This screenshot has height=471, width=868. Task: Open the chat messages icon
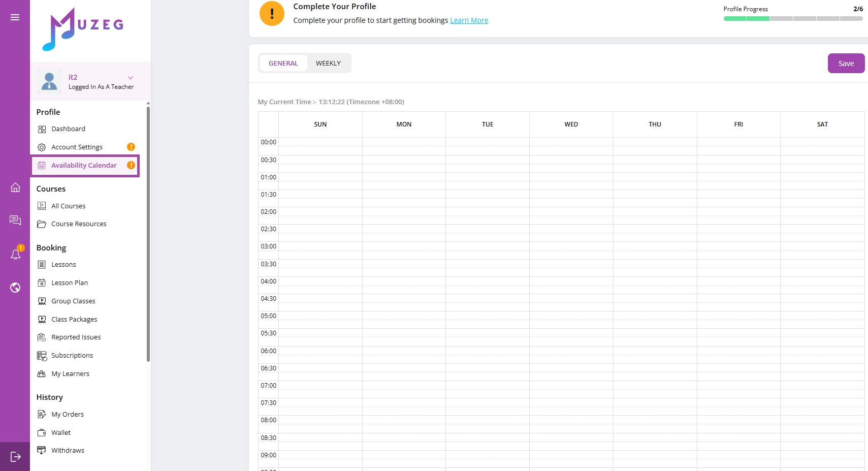coord(15,220)
